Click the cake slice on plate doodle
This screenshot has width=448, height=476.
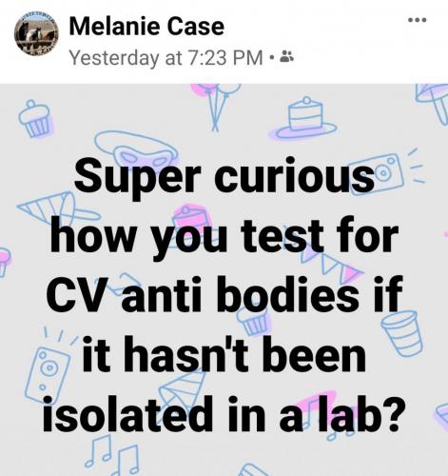point(305,119)
